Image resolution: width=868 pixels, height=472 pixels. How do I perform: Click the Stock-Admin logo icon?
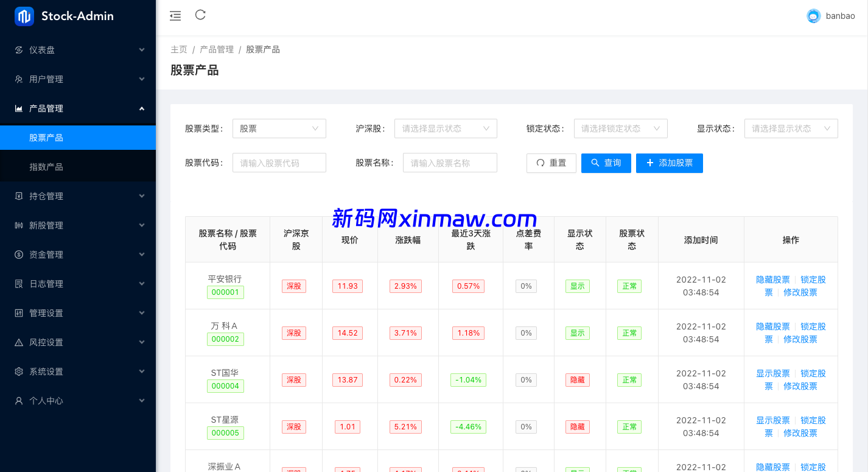pyautogui.click(x=24, y=16)
